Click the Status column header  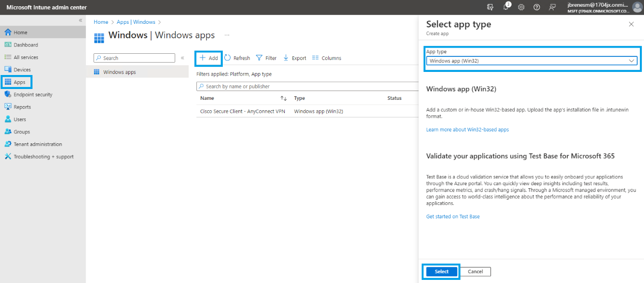point(394,98)
